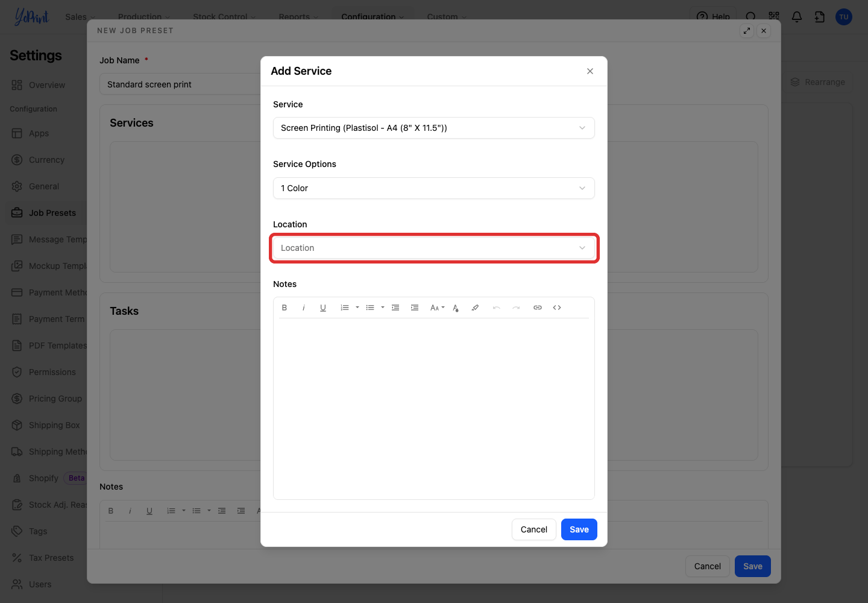Screen dimensions: 868x603
Task: Insert ordered list in Add Service notes
Action: click(345, 308)
